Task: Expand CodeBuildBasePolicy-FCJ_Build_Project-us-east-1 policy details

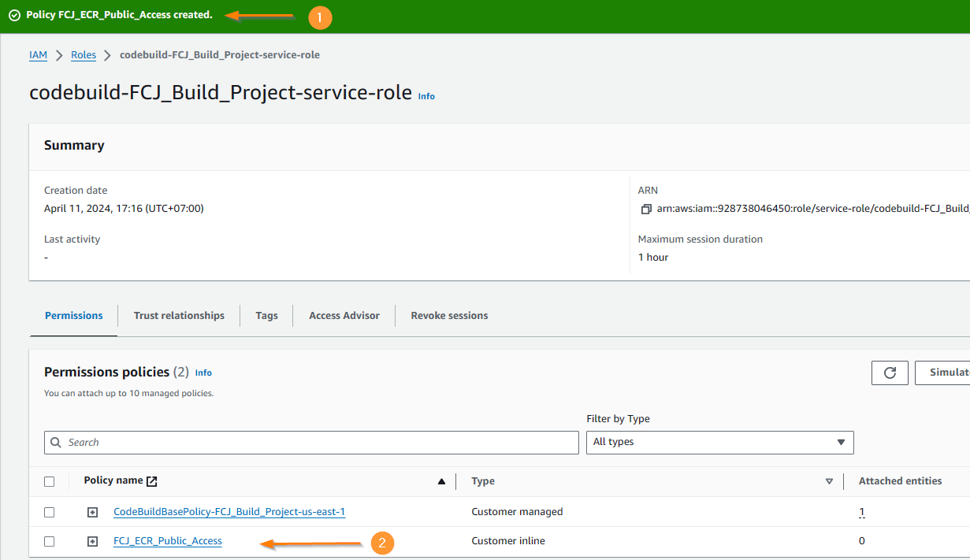Action: click(x=93, y=512)
